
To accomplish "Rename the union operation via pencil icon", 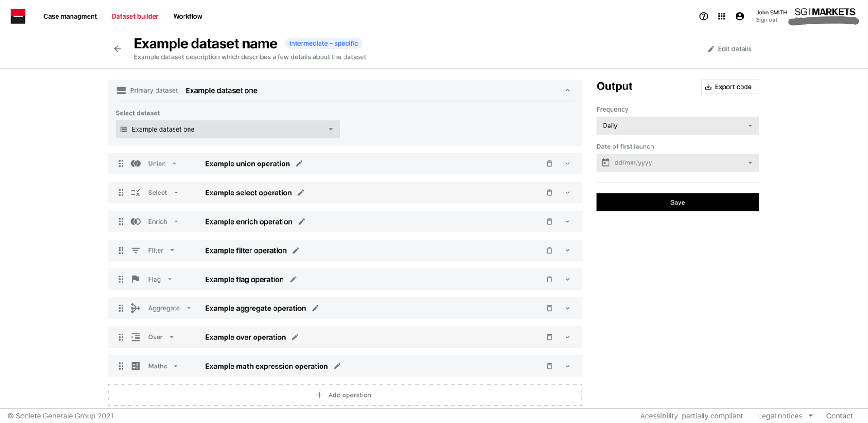I will coord(299,164).
